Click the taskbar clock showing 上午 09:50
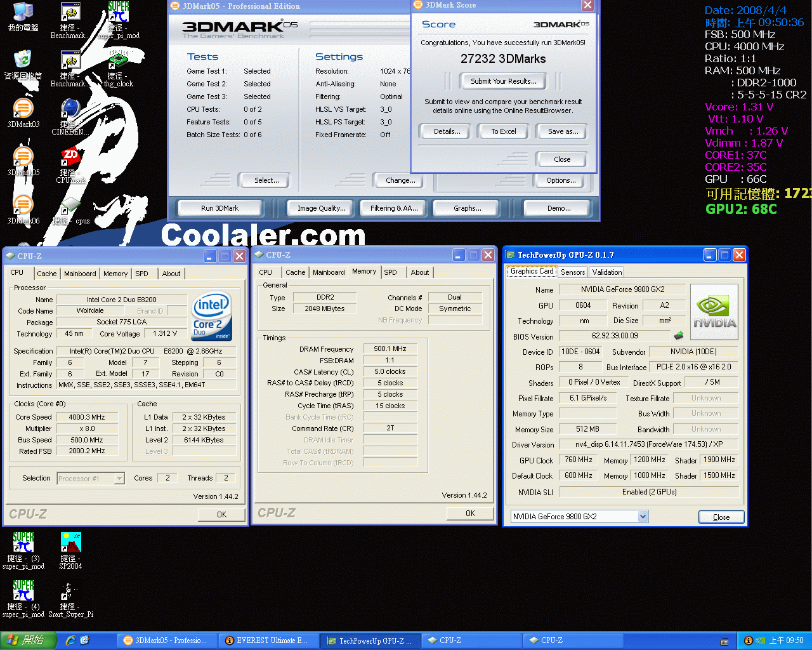Viewport: 812px width, 650px height. click(786, 640)
